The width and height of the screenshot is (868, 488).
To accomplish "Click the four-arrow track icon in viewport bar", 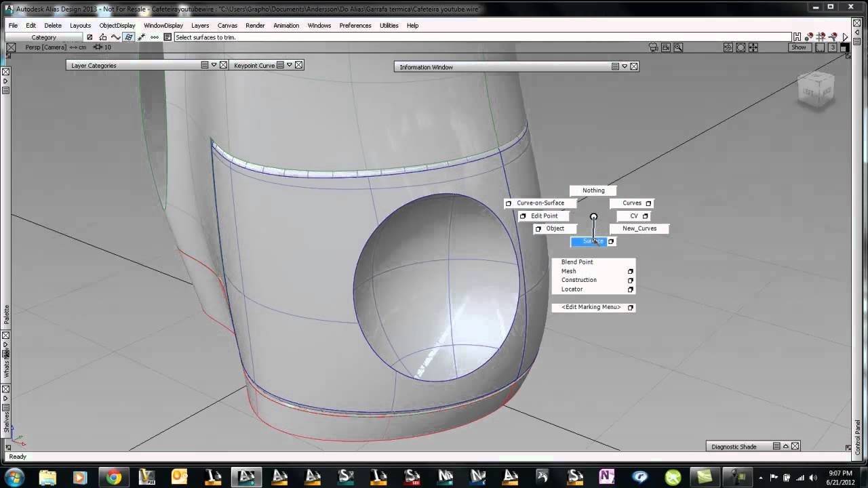I will (753, 47).
